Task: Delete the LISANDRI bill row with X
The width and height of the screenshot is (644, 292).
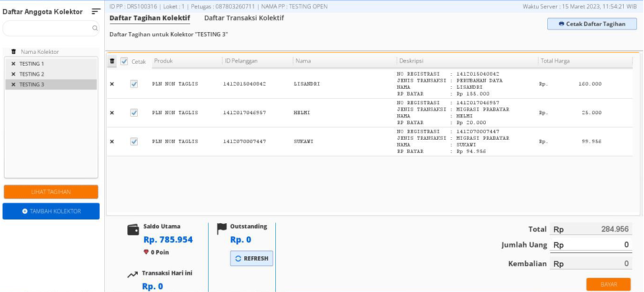Action: [112, 84]
